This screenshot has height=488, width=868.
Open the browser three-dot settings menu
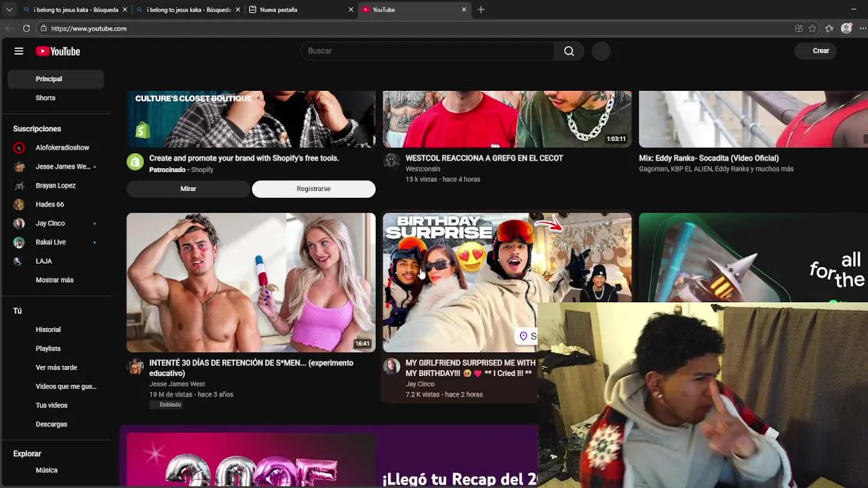863,28
